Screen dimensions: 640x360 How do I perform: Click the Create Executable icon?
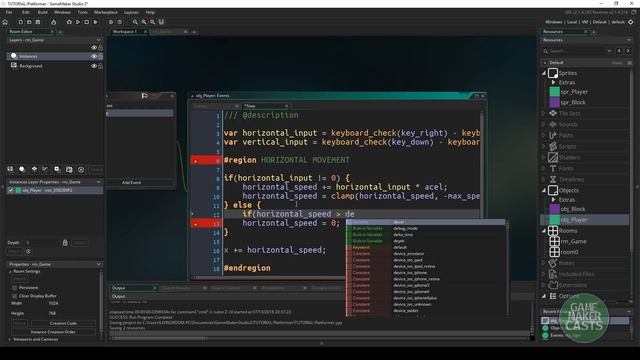tap(53, 22)
